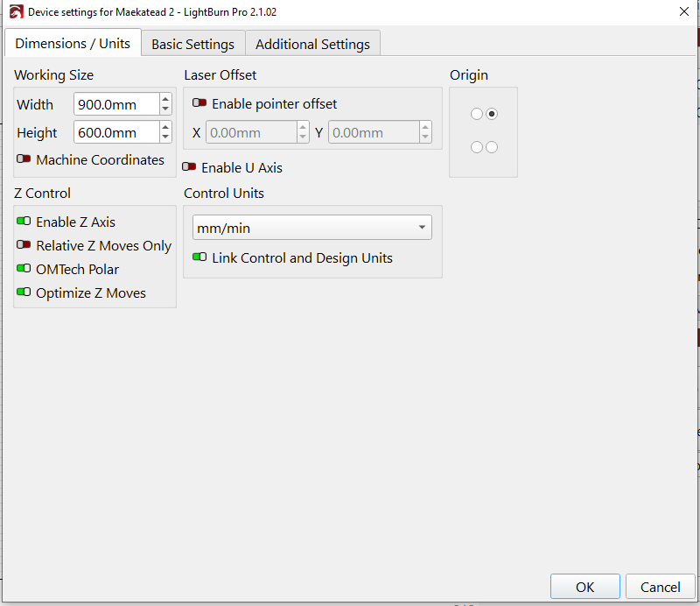This screenshot has height=606, width=700.
Task: Increase Height with the up spinner arrow
Action: point(165,127)
